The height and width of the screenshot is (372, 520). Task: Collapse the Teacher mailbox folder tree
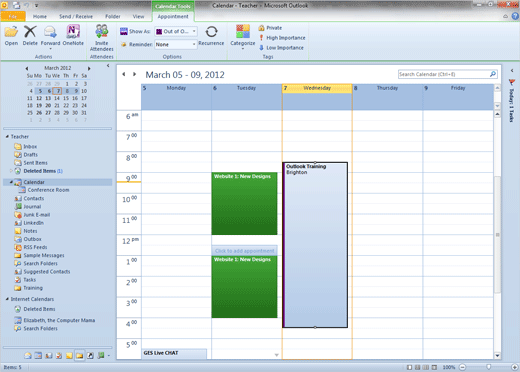[x=7, y=136]
